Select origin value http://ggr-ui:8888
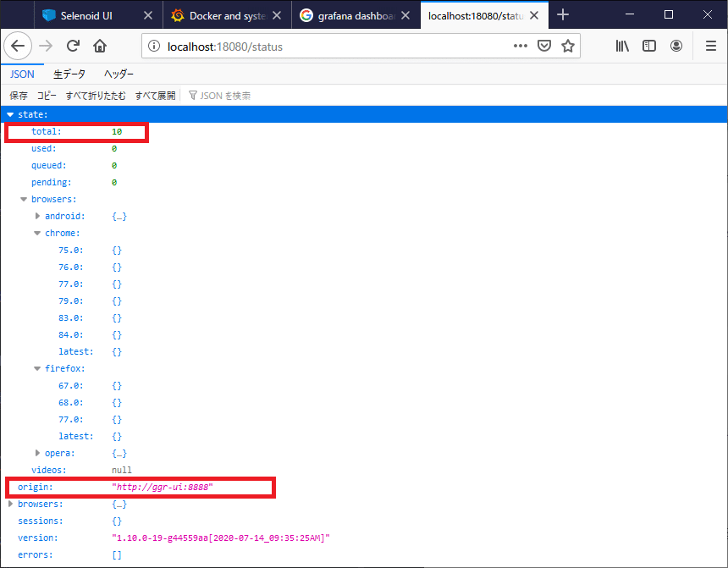The width and height of the screenshot is (728, 568). (x=162, y=488)
